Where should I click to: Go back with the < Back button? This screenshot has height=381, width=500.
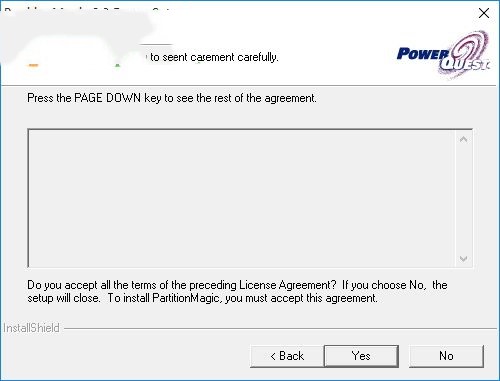(x=287, y=356)
